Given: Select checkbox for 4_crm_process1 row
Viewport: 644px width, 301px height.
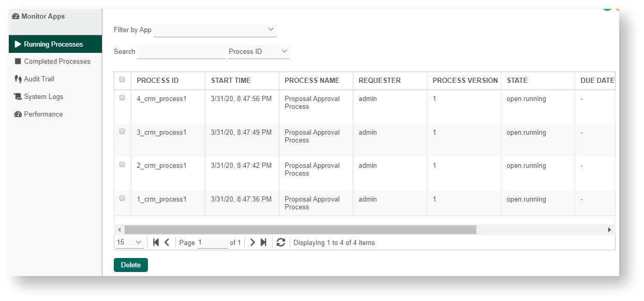Looking at the screenshot, I should tap(122, 98).
